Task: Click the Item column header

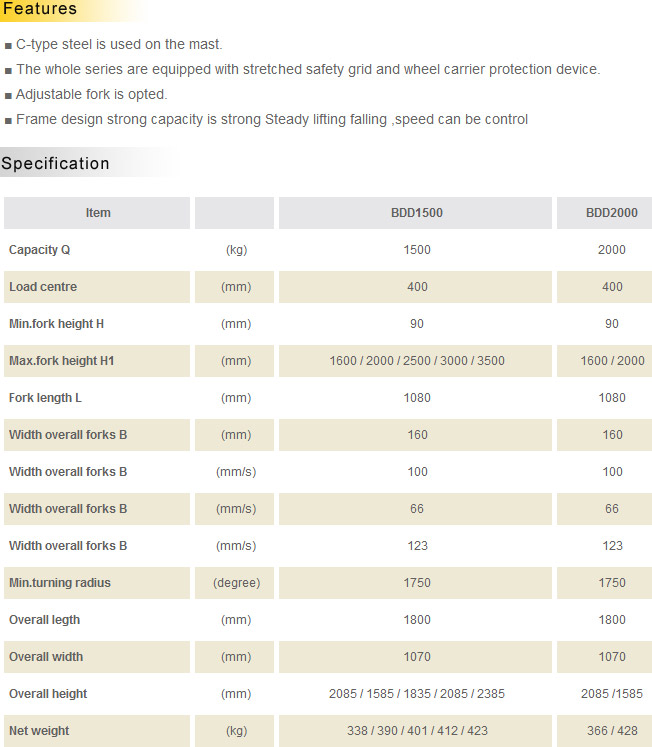Action: point(98,213)
